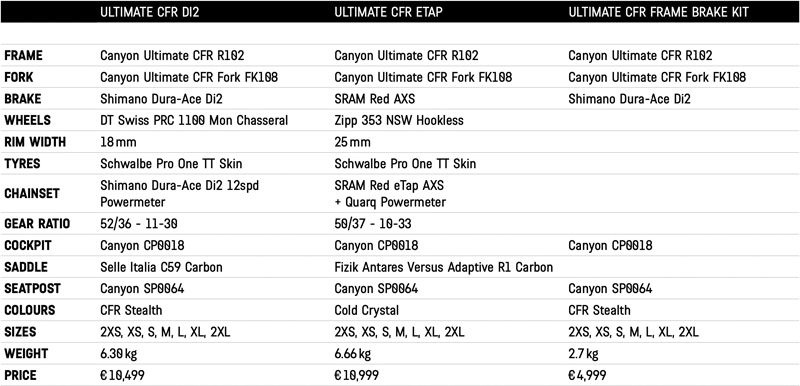Select the 18 mm rim width value
Viewport: 800px width, 386px height.
click(x=118, y=142)
